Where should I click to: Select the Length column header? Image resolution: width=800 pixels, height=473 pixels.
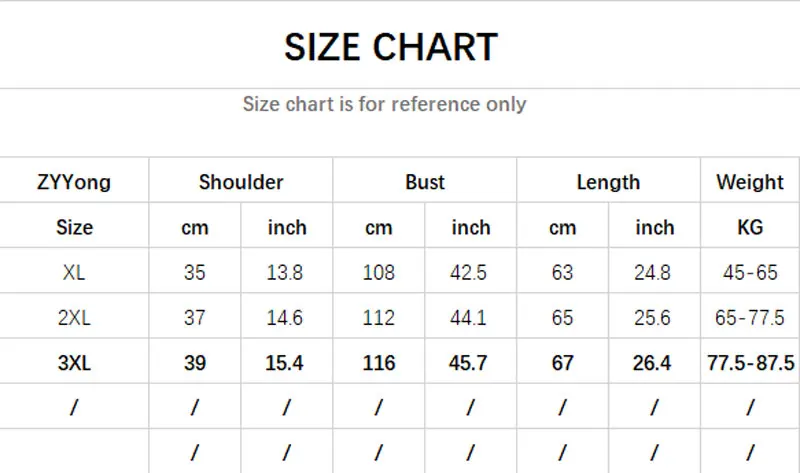click(x=608, y=182)
